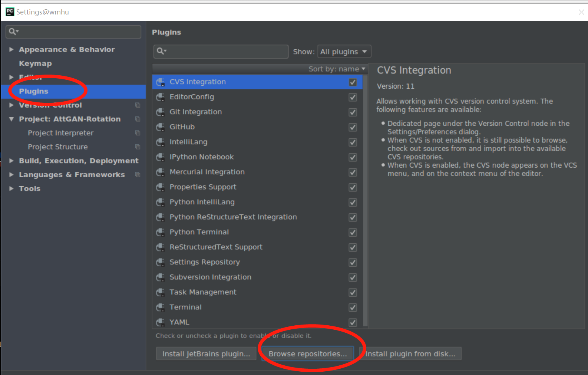The width and height of the screenshot is (588, 375).
Task: Click Browse repositories button
Action: pos(308,354)
